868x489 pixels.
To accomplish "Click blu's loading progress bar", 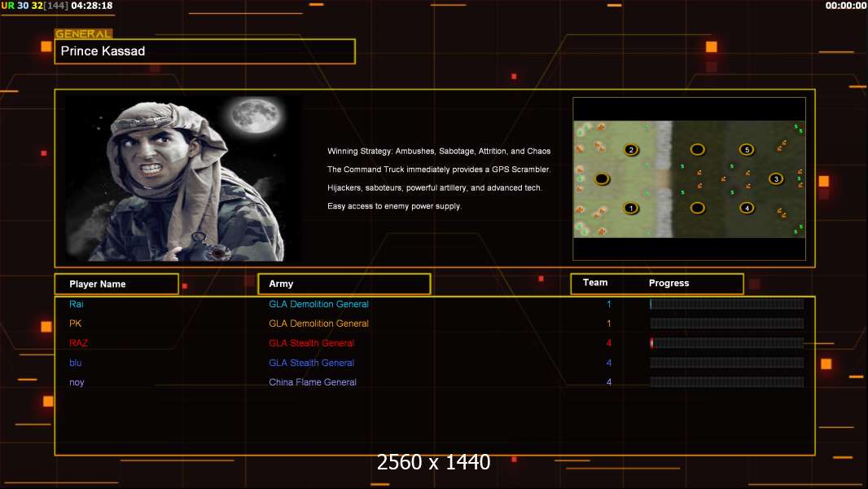I will pyautogui.click(x=727, y=363).
